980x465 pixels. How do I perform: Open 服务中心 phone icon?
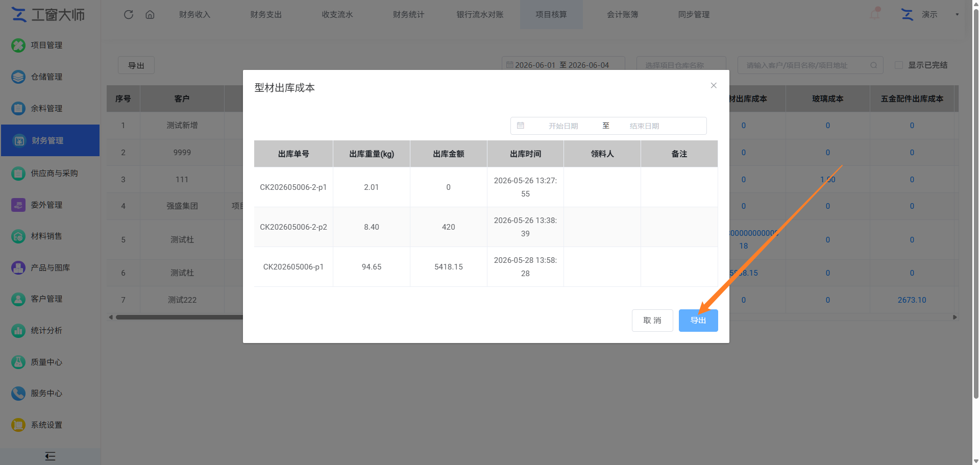[18, 394]
